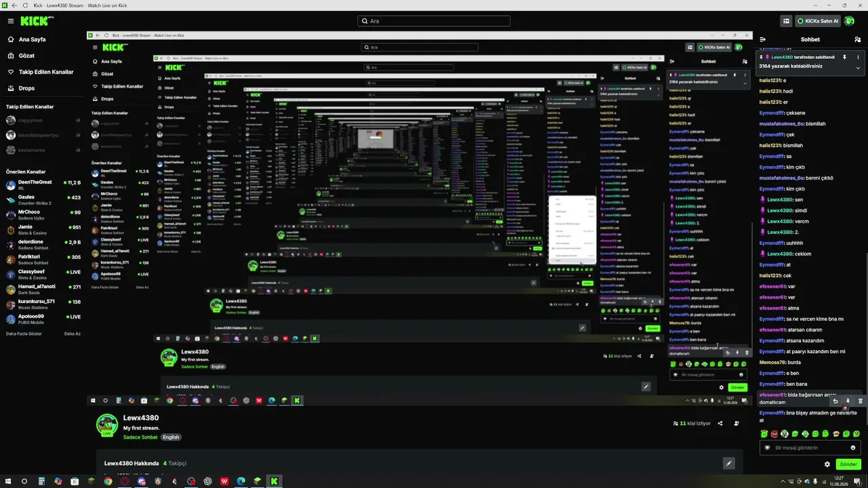Open Google Chrome from taskbar

point(108,481)
